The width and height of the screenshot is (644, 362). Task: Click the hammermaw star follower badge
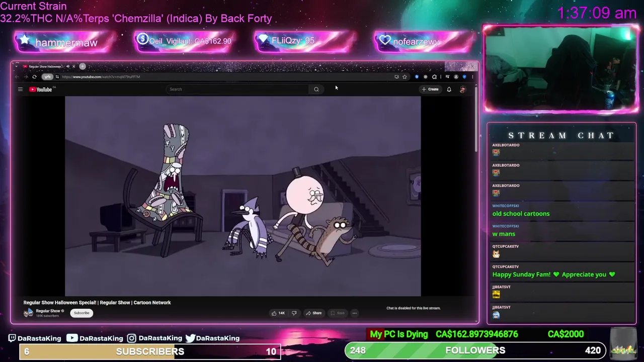(66, 43)
